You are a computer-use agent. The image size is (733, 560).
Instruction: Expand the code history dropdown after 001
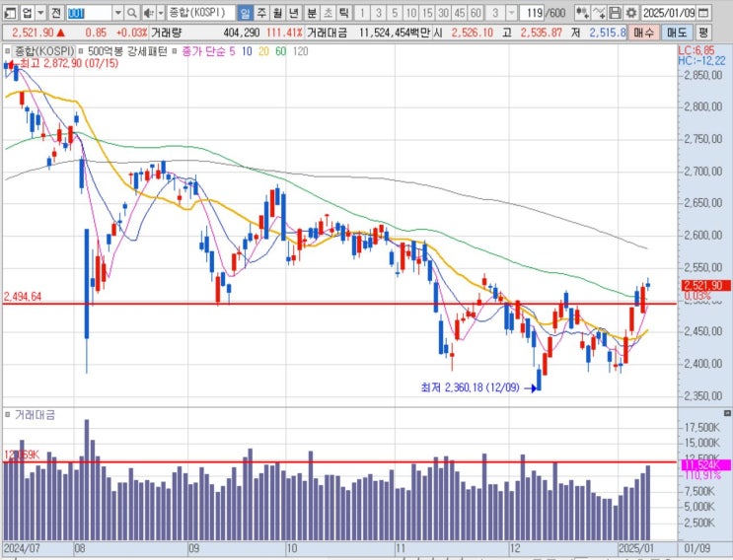click(x=118, y=13)
